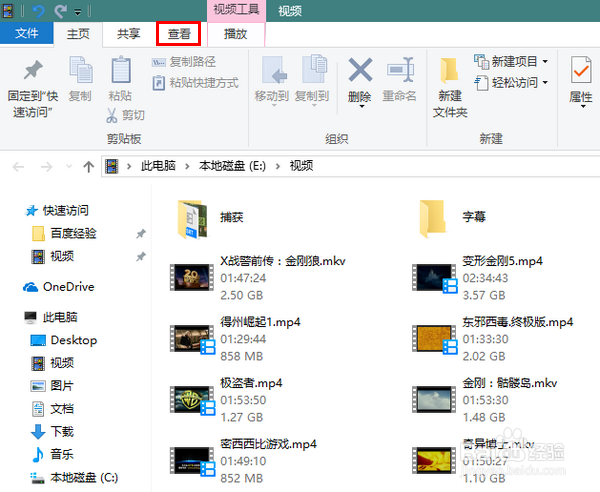Click 此电脑 in the address bar
This screenshot has height=492, width=600.
158,166
